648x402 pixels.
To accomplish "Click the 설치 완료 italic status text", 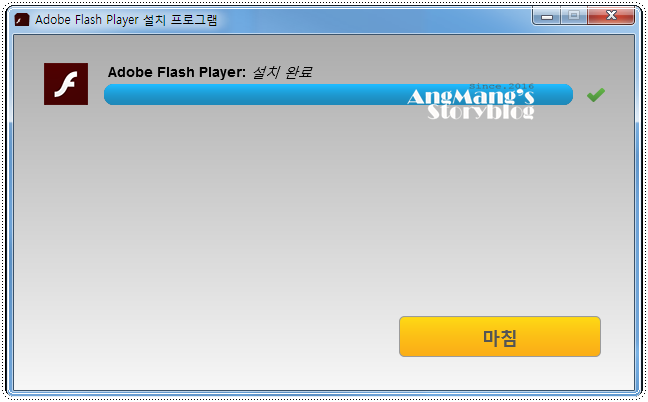I will (282, 72).
